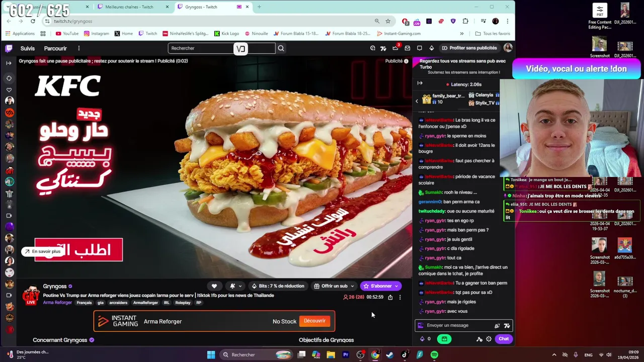Open the Offrir un sub dropdown
Viewport: 644px width, 362px height.
coord(334,286)
